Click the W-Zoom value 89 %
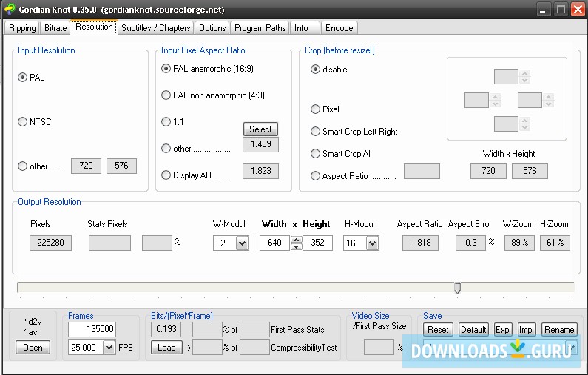This screenshot has height=375, width=588. (x=519, y=243)
